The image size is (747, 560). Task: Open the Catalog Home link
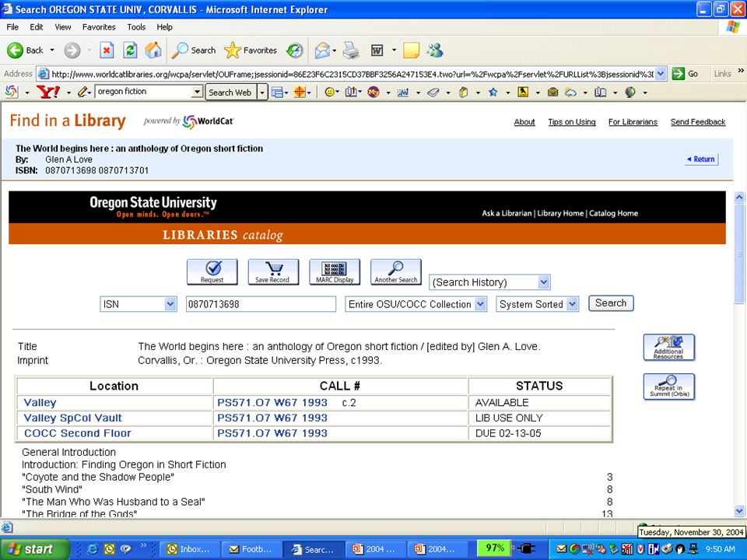[x=613, y=213]
